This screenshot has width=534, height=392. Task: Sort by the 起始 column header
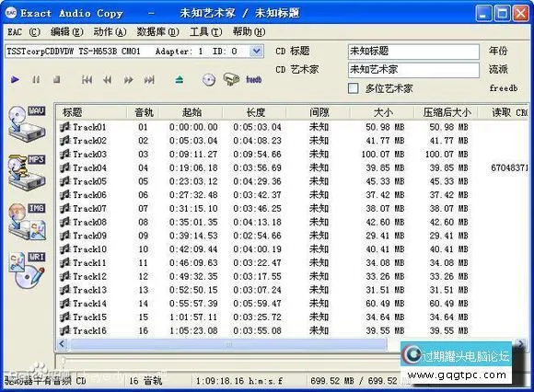pos(191,112)
